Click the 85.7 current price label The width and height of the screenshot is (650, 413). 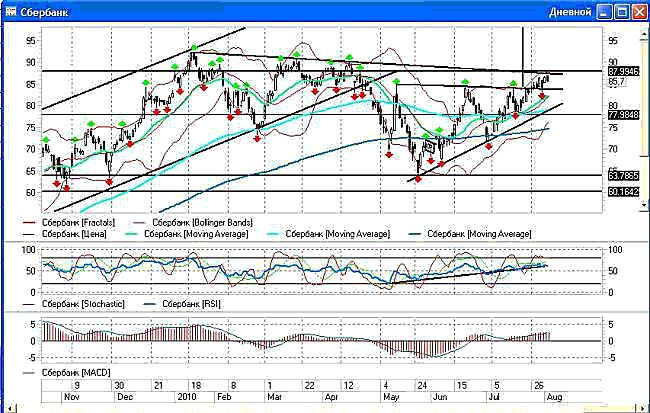616,82
